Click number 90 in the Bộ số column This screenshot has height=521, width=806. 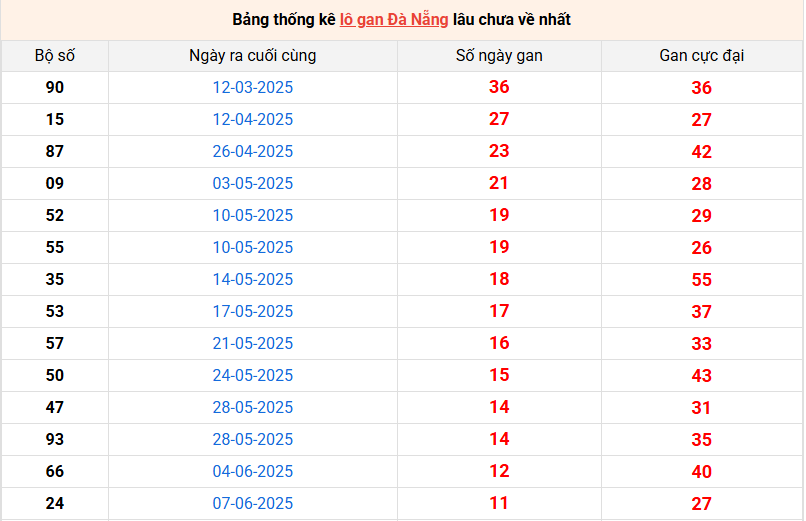click(55, 88)
